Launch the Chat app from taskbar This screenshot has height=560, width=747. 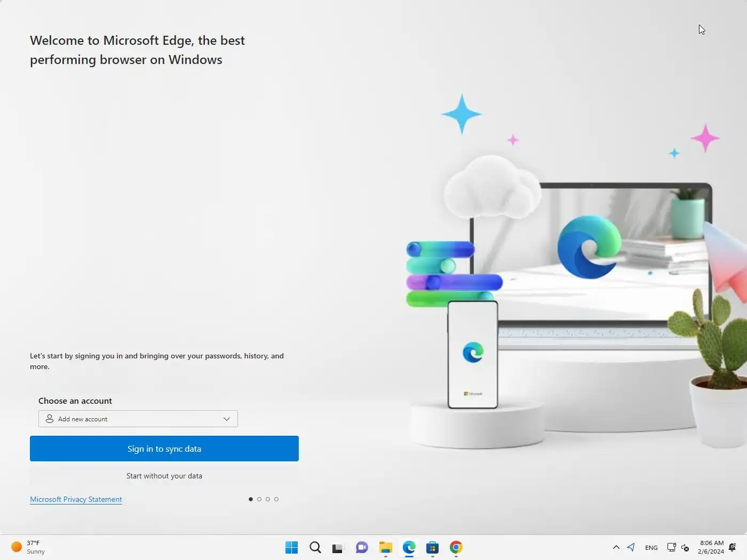tap(362, 547)
